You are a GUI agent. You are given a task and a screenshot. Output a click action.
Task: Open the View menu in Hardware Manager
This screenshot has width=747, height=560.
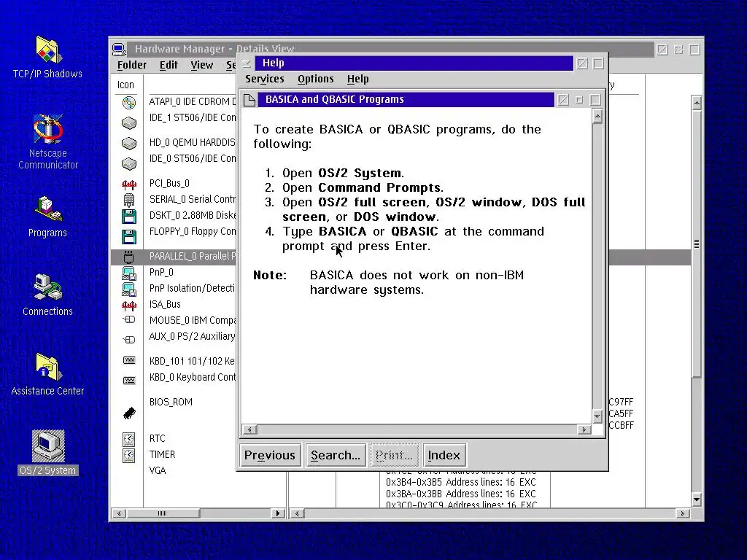[202, 65]
